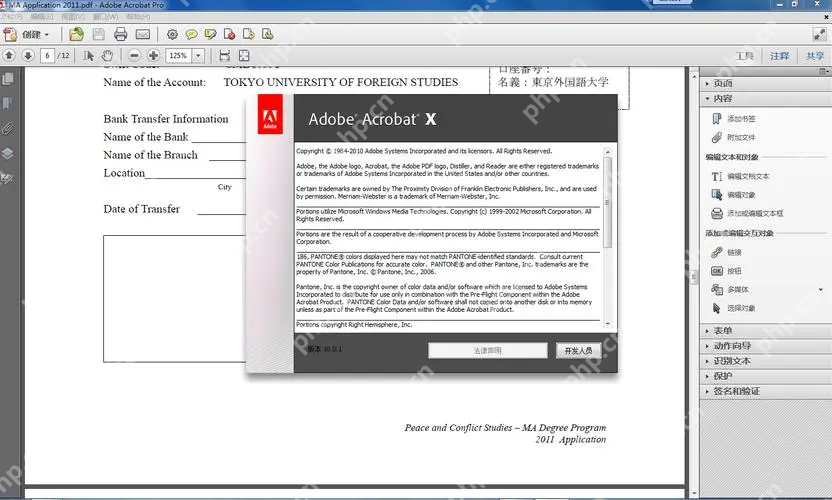Click the Open file folder icon

click(x=77, y=35)
